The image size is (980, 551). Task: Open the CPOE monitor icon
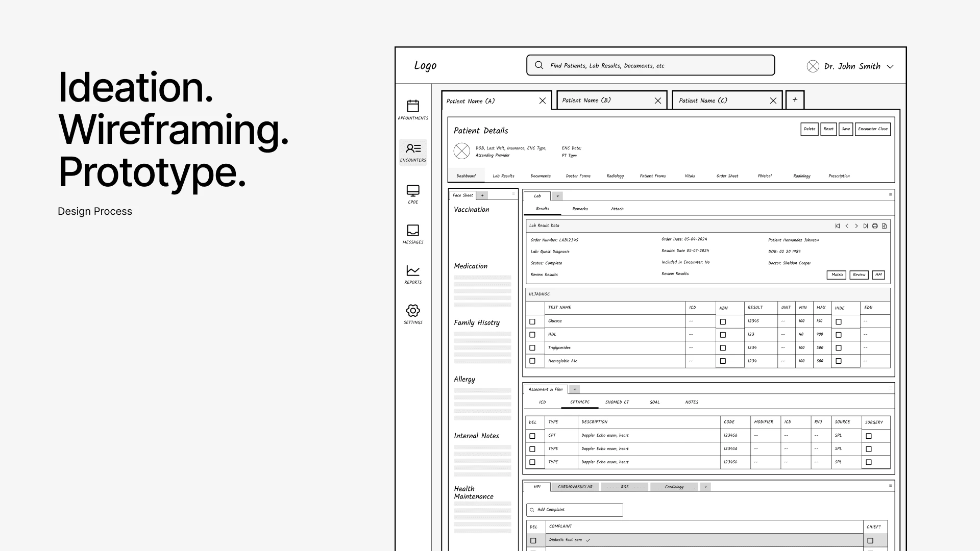coord(413,191)
